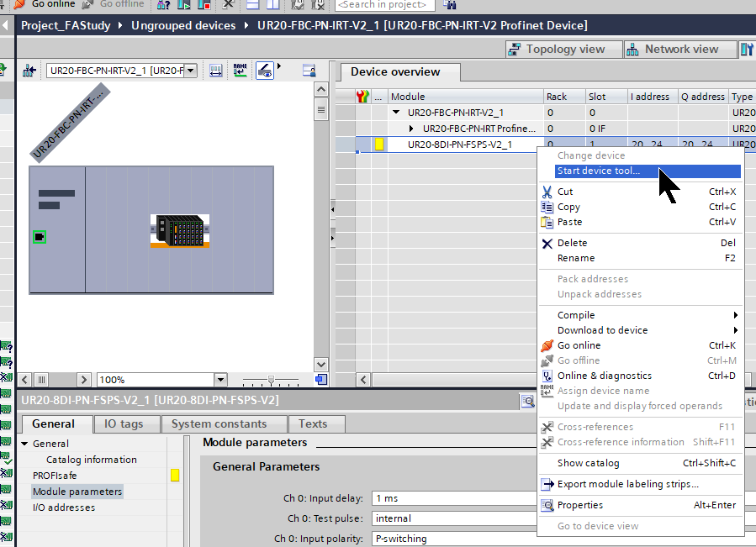Click the Show address labels icon
Screen dimensions: 756x547
pos(216,71)
